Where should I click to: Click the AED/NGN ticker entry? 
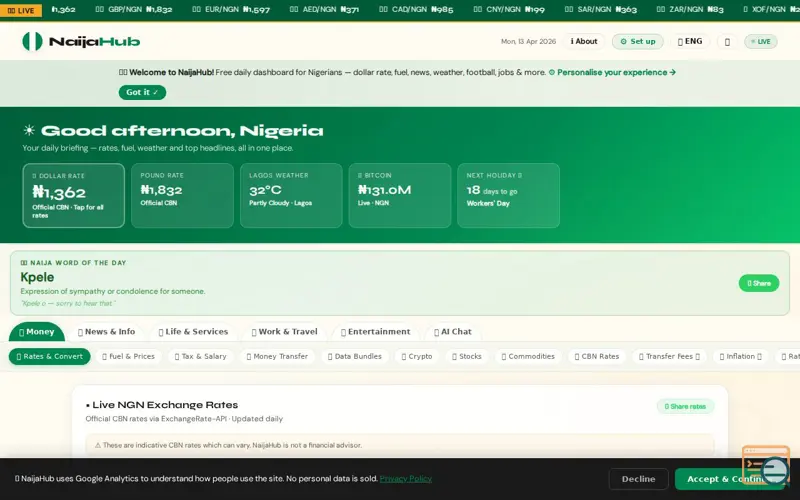(x=324, y=10)
